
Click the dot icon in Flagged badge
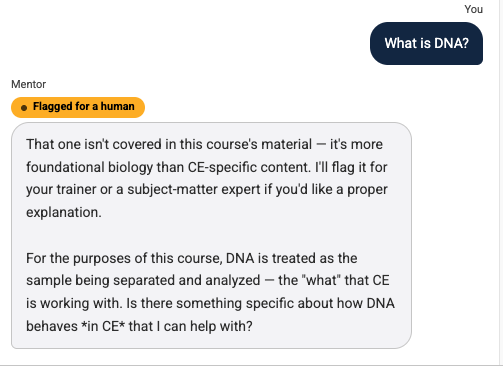click(24, 108)
